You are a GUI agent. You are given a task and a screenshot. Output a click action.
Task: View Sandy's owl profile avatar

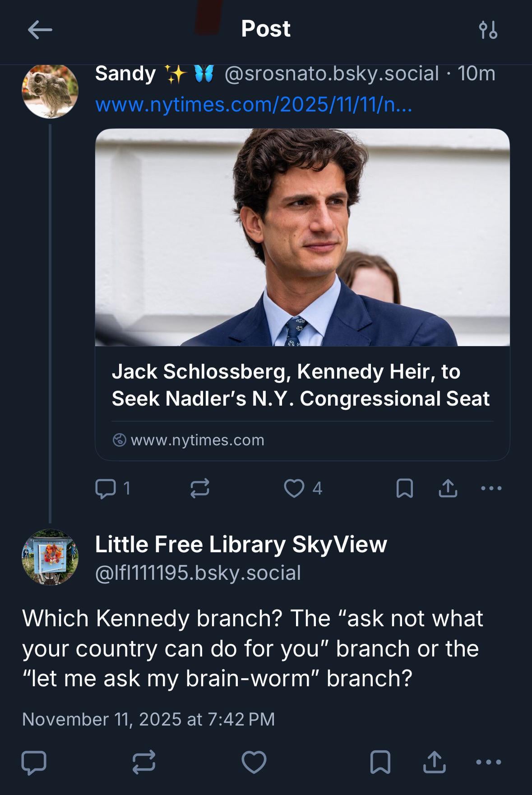click(x=50, y=90)
